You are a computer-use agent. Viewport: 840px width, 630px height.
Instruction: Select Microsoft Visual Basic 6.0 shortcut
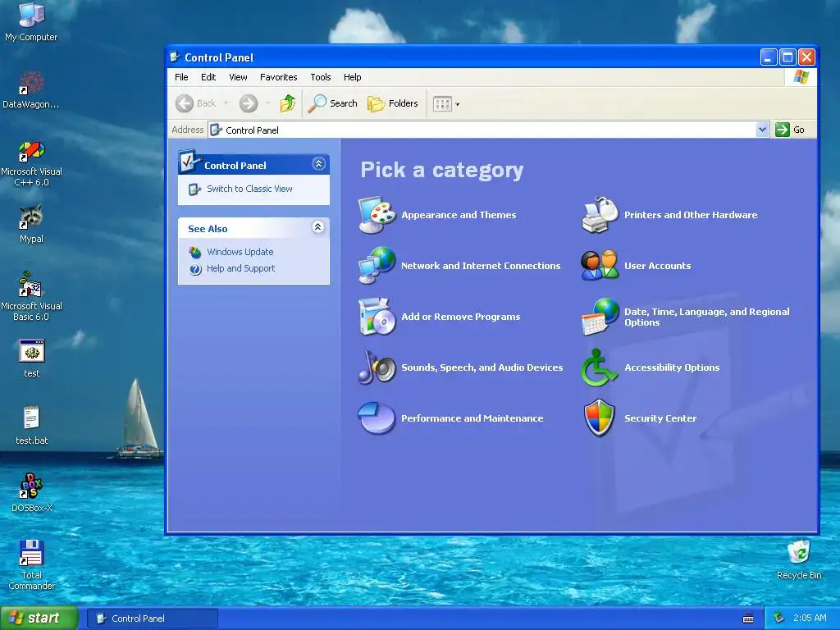coord(31,296)
